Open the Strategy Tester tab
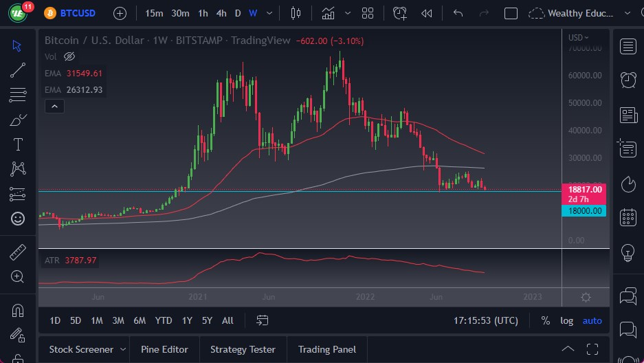Screen dimensions: 644x363 (x=243, y=349)
